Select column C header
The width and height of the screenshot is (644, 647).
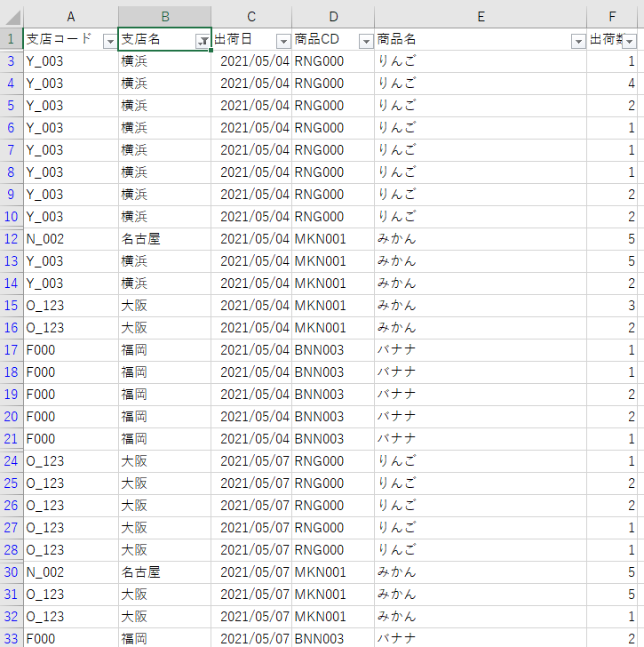[x=251, y=16]
